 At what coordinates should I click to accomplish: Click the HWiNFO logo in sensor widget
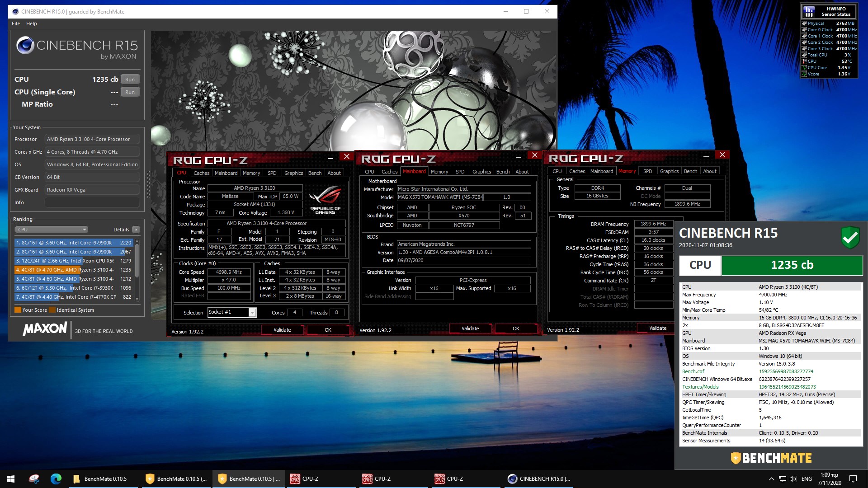coord(809,11)
